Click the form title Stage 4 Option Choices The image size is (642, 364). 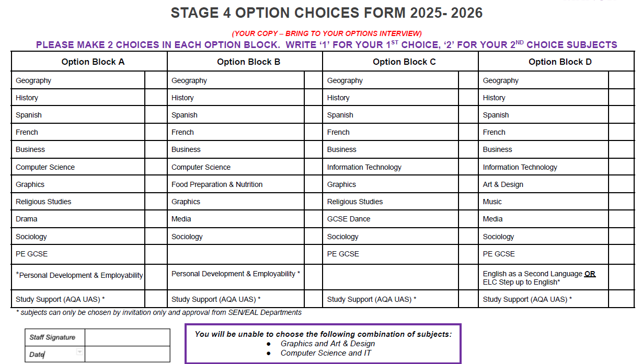326,13
